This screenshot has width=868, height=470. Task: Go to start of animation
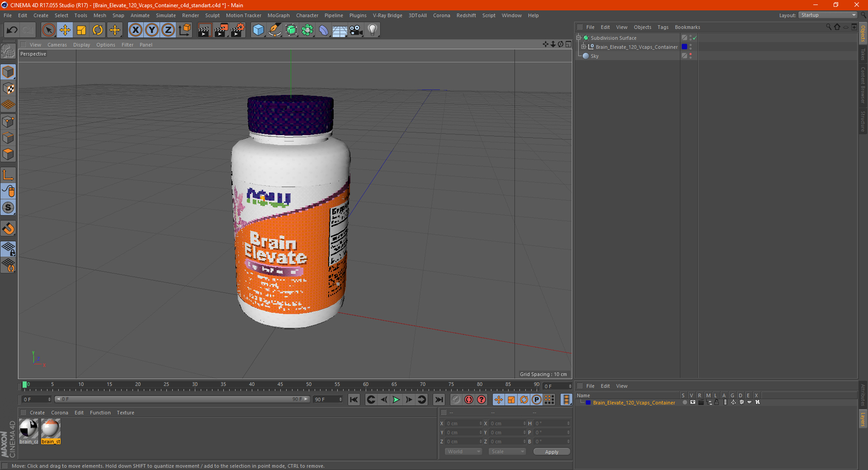click(x=354, y=399)
